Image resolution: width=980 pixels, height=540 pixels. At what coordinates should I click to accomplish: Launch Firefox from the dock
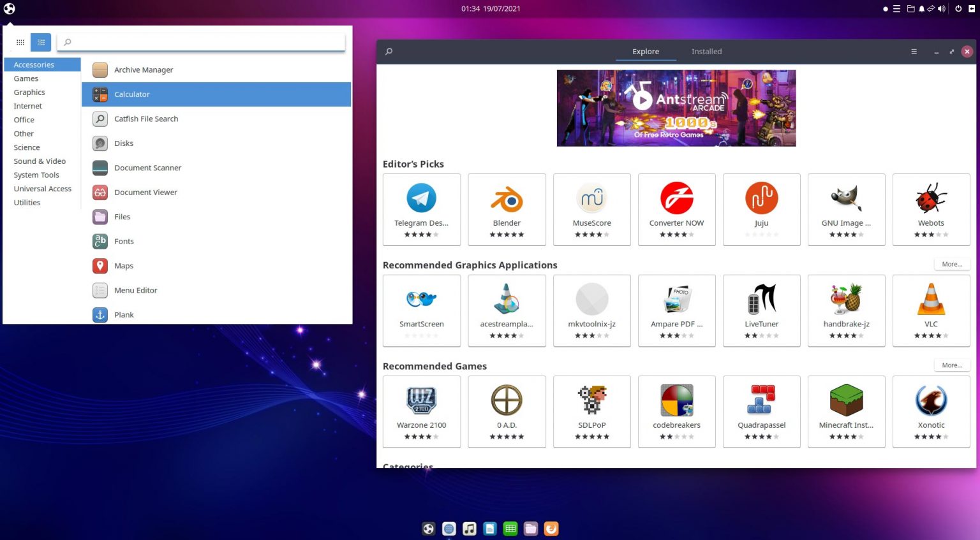(x=551, y=529)
